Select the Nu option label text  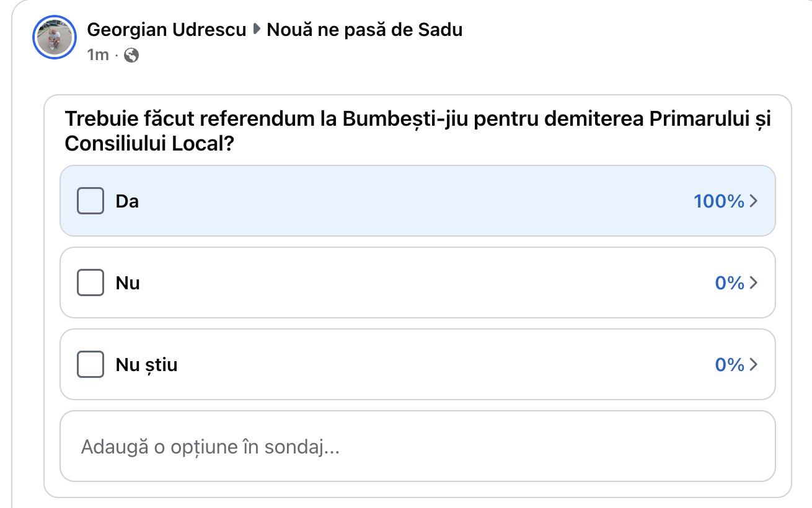click(128, 283)
